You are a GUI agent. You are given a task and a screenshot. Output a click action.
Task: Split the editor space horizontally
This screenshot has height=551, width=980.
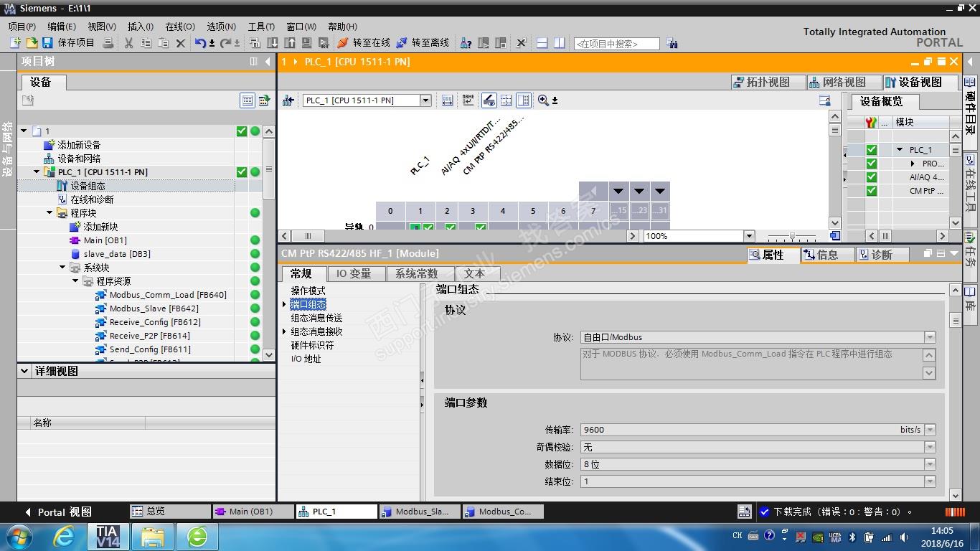(542, 43)
